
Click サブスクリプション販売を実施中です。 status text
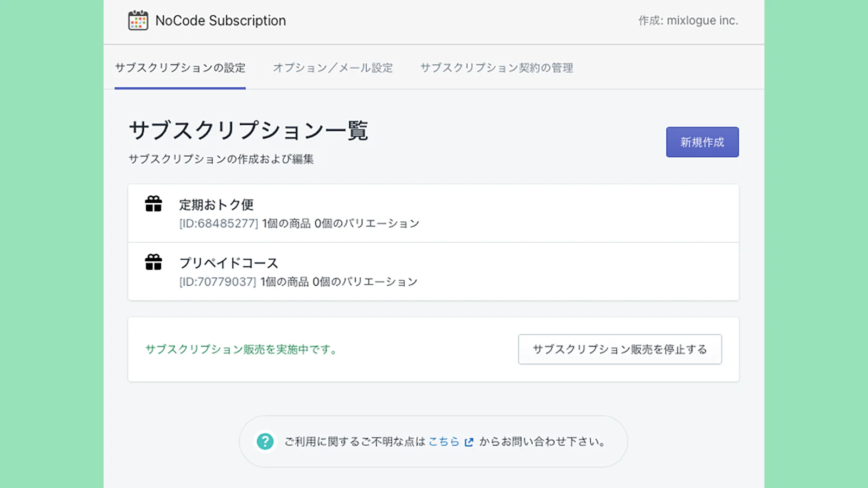pyautogui.click(x=242, y=349)
